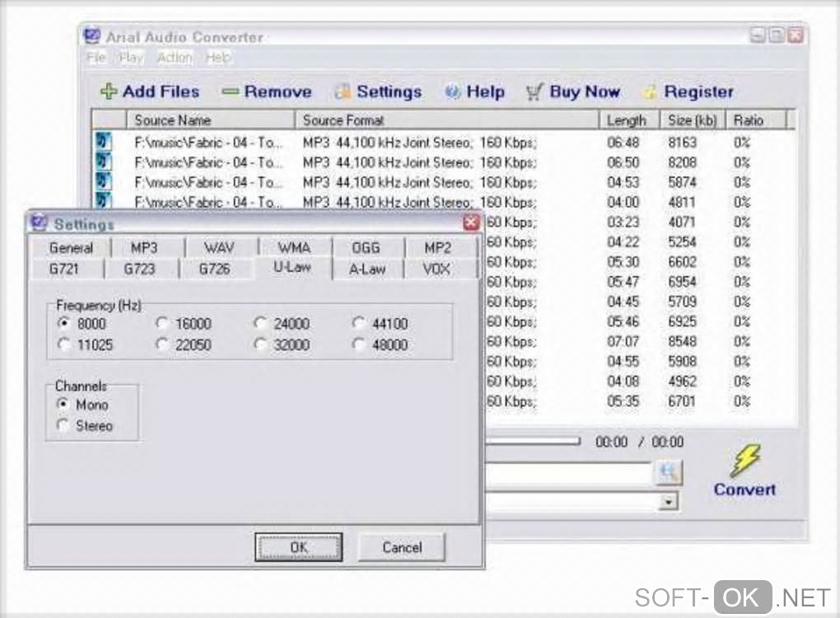The image size is (840, 618).
Task: Confirm settings with OK button
Action: pos(298,547)
